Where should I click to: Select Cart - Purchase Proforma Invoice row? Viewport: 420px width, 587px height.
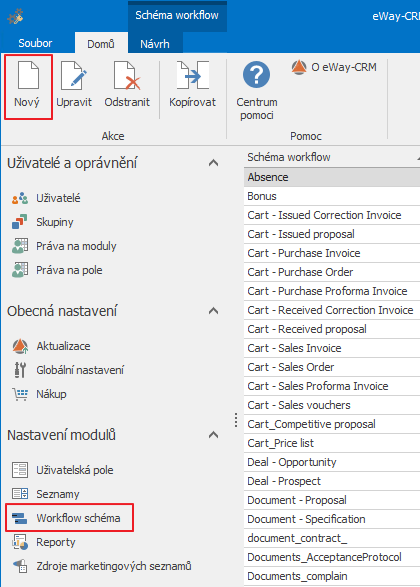click(x=332, y=291)
